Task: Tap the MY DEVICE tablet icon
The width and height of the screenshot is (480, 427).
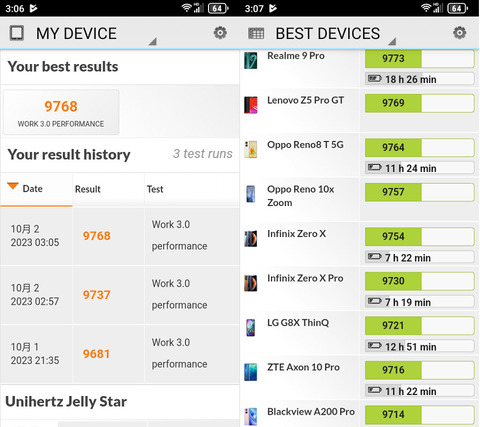Action: [16, 33]
